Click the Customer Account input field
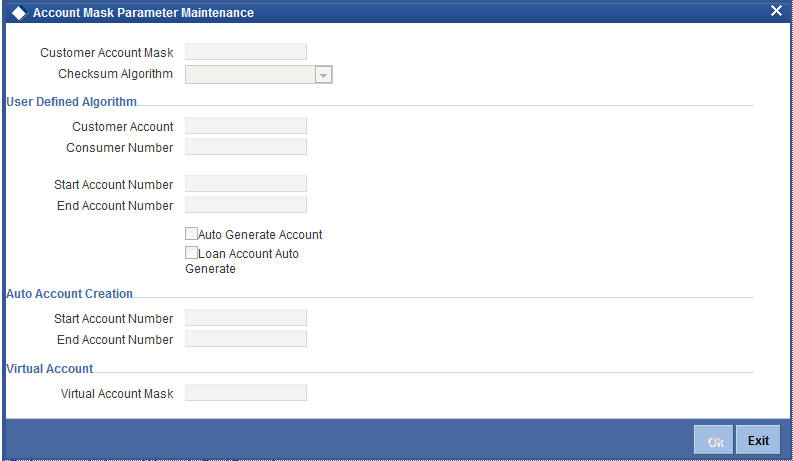This screenshot has height=461, width=793. pyautogui.click(x=246, y=125)
